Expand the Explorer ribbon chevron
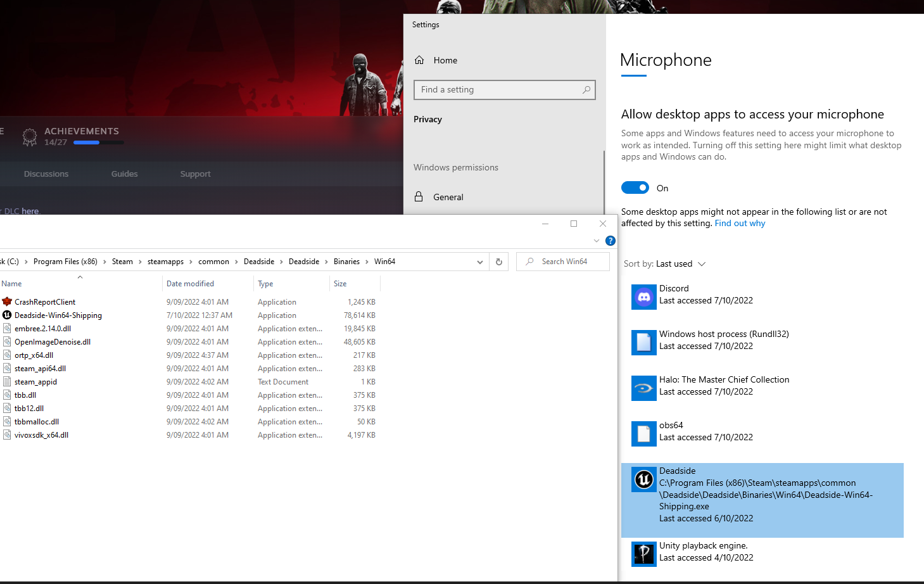The width and height of the screenshot is (924, 584). 596,241
